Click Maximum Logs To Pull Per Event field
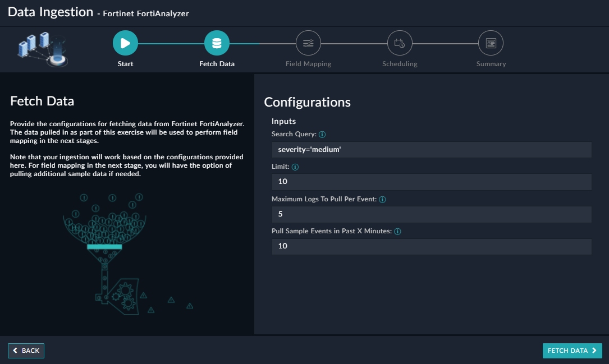609x364 pixels. (x=431, y=214)
